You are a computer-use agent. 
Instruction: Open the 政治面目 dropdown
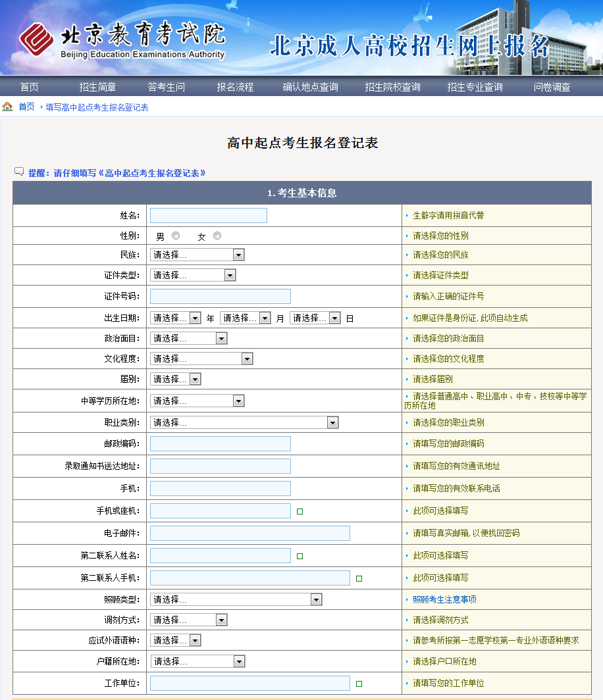click(x=188, y=338)
